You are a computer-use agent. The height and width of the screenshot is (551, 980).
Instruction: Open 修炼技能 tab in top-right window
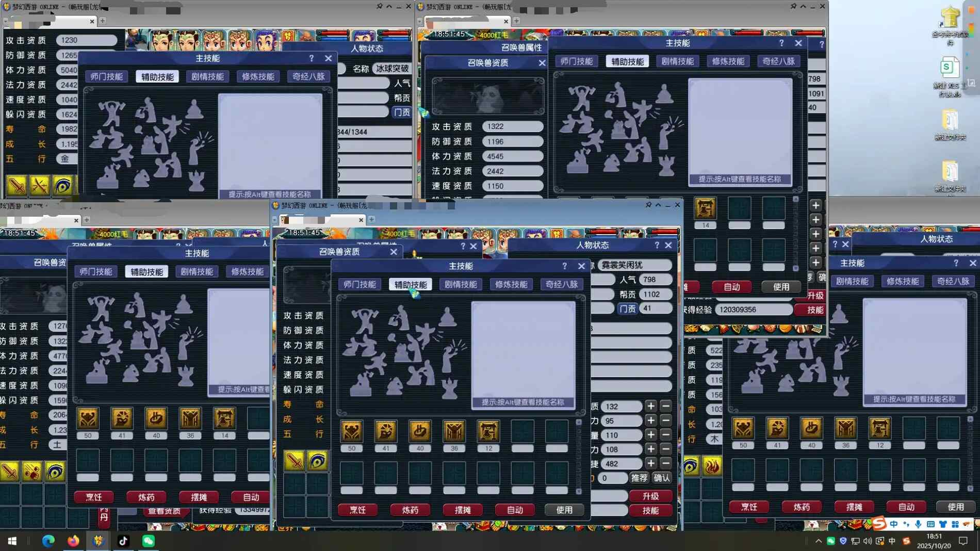tap(728, 61)
